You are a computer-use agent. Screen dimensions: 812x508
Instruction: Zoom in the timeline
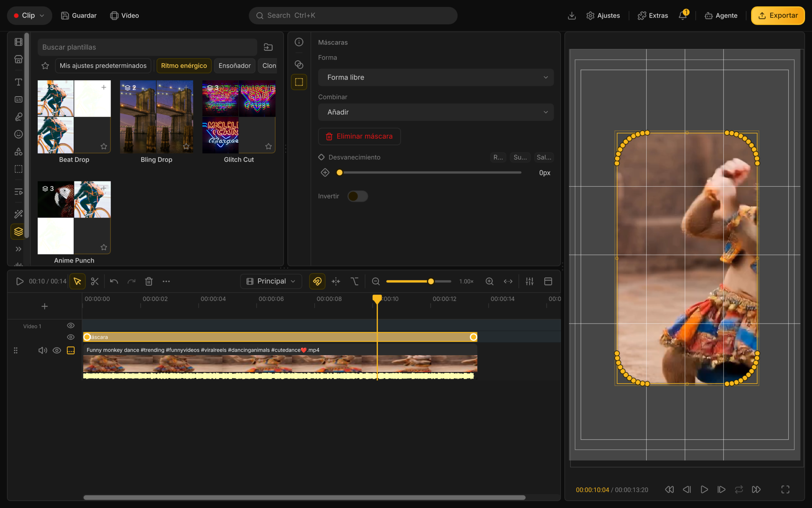point(489,281)
